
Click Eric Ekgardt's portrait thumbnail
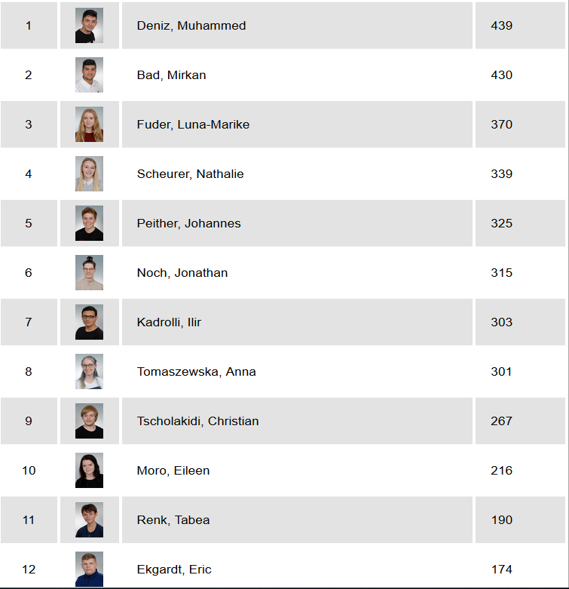89,569
